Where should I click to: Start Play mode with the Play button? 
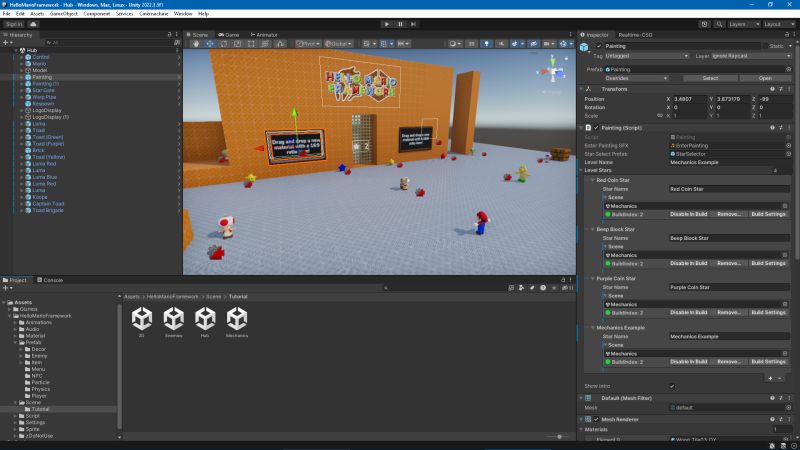coord(386,24)
